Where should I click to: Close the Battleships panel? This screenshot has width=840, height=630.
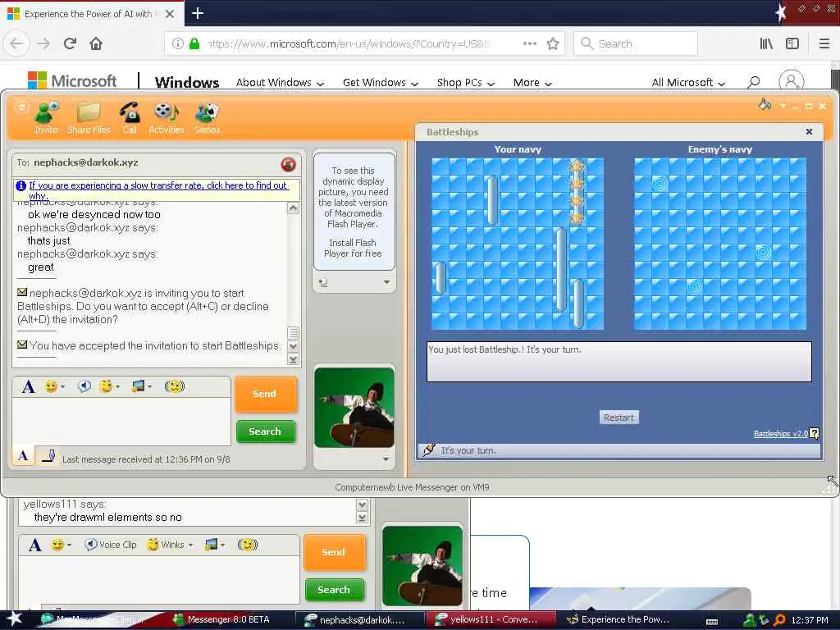pyautogui.click(x=809, y=132)
